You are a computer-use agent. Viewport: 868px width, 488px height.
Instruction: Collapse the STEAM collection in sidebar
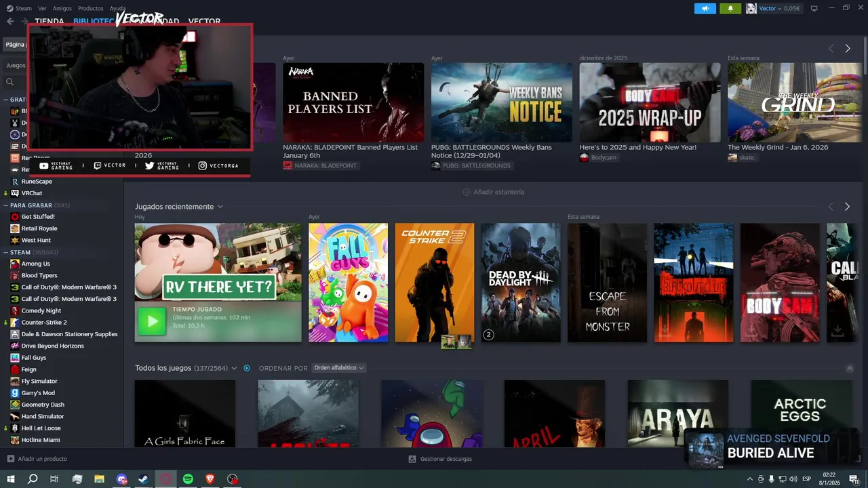pos(5,252)
